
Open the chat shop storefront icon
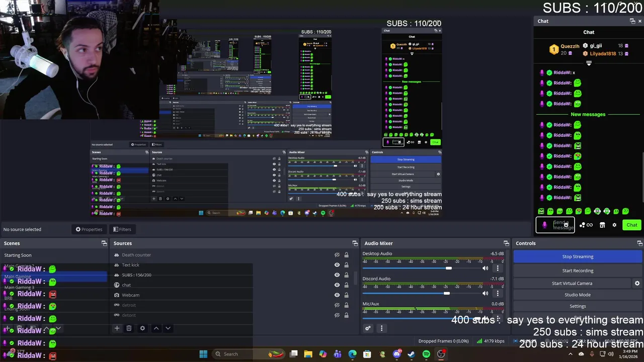pyautogui.click(x=602, y=225)
